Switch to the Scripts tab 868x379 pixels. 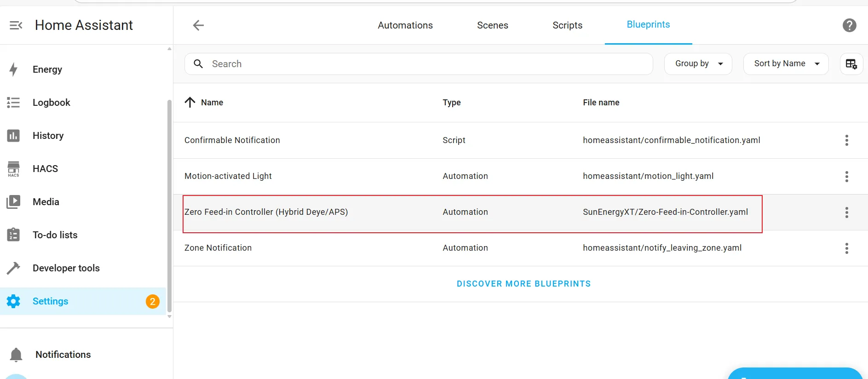click(x=567, y=25)
